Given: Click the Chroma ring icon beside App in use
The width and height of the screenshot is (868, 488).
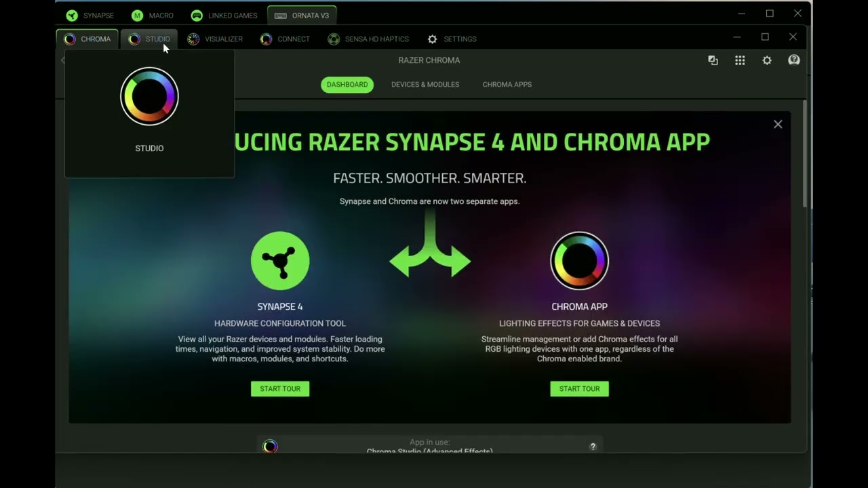Looking at the screenshot, I should pos(270,446).
